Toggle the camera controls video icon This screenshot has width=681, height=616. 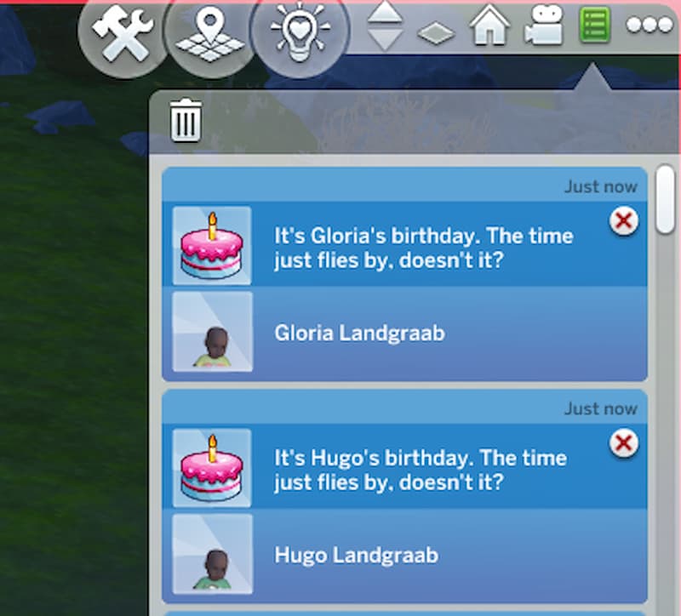[544, 26]
